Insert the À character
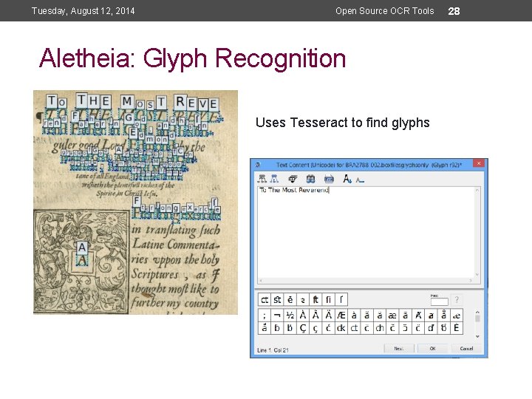 click(303, 316)
